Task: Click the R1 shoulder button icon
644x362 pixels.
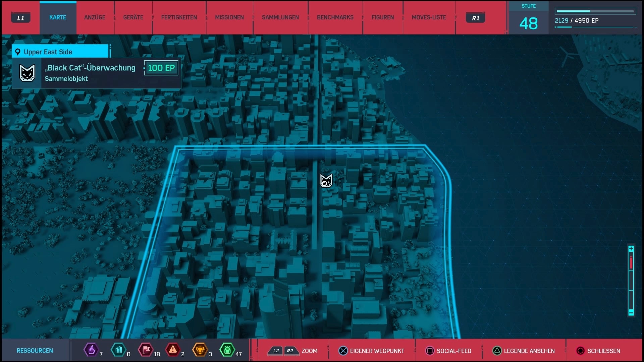Action: [476, 18]
